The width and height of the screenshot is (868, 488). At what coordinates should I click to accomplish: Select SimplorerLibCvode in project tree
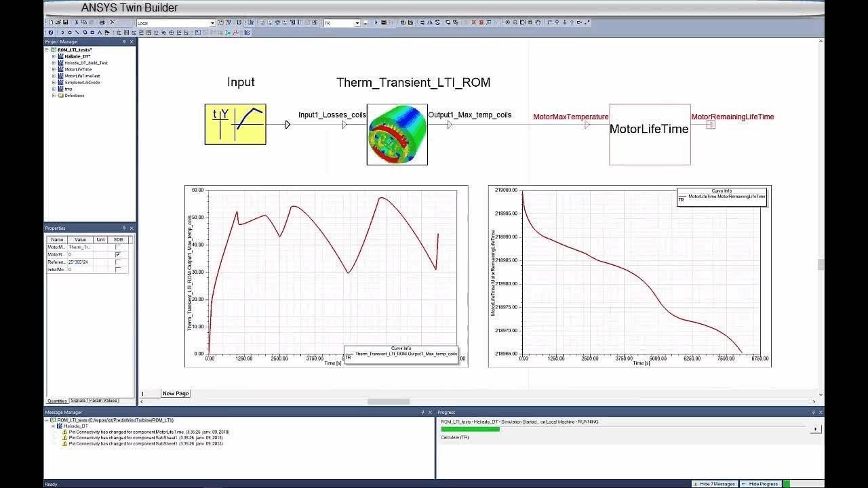coord(82,82)
